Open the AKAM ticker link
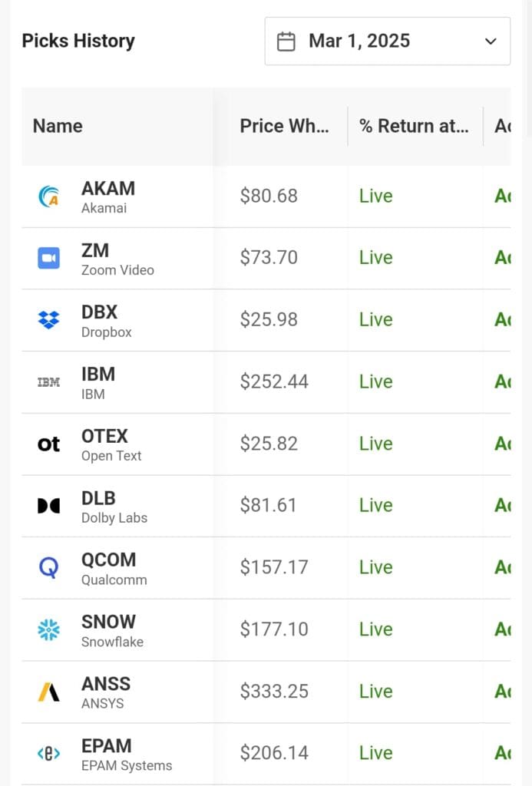Screen dimensions: 532x786 [108, 189]
